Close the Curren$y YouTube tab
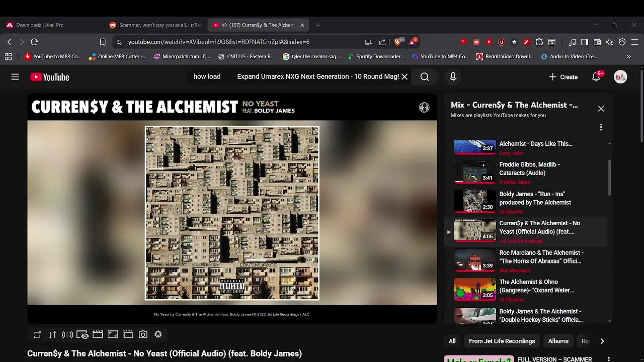This screenshot has height=362, width=644. click(302, 25)
